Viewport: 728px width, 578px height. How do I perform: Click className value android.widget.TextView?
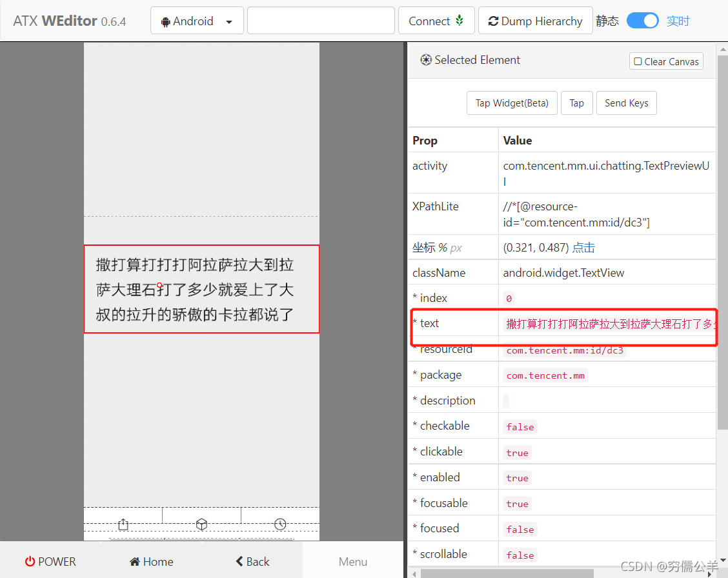click(563, 273)
